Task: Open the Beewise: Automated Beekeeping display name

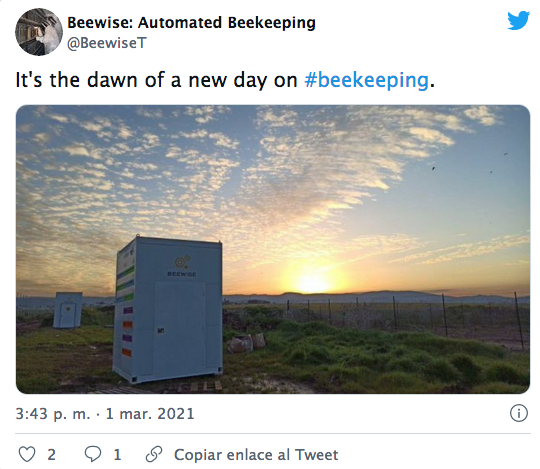Action: (191, 23)
